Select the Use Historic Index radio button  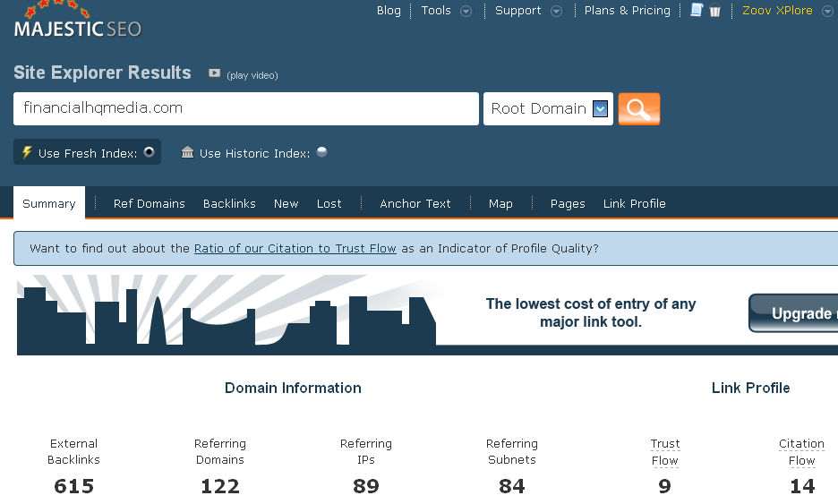coord(321,152)
